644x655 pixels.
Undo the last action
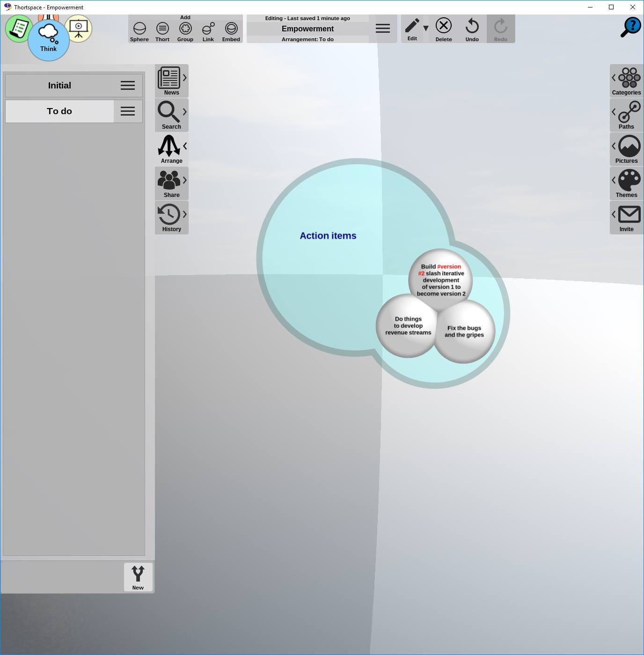(472, 29)
